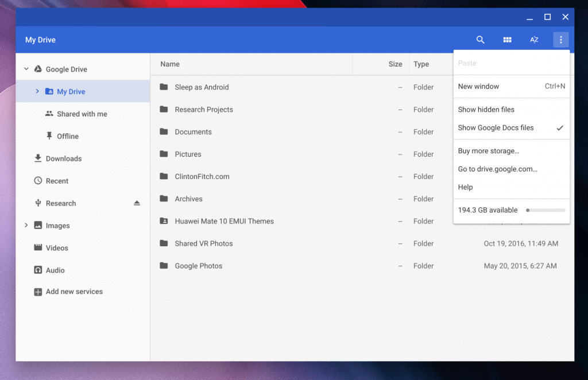This screenshot has width=588, height=380.
Task: Open the search icon in toolbar
Action: pyautogui.click(x=480, y=40)
